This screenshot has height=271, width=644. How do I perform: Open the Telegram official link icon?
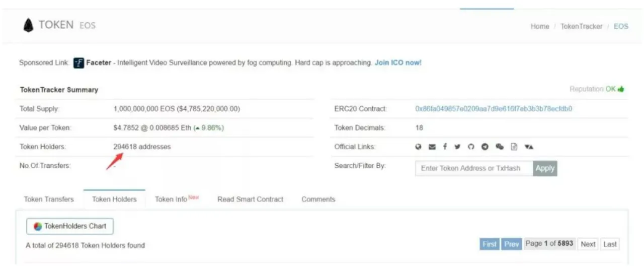(485, 147)
